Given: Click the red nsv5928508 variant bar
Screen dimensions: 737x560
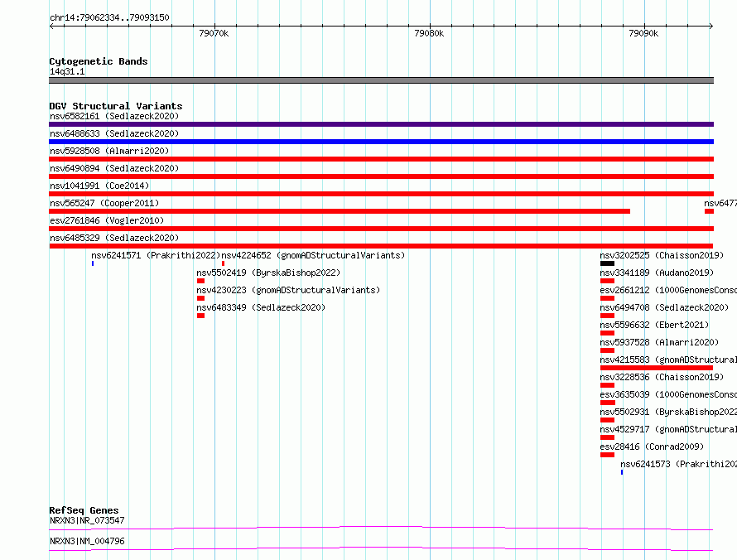Looking at the screenshot, I should (x=381, y=159).
